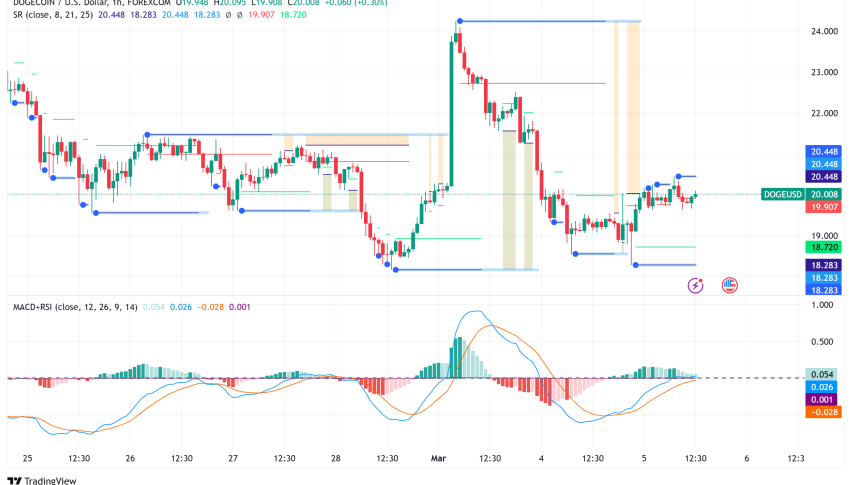Click the green 20.008 current price tag
Viewport: 852px width, 485px height.
[824, 194]
